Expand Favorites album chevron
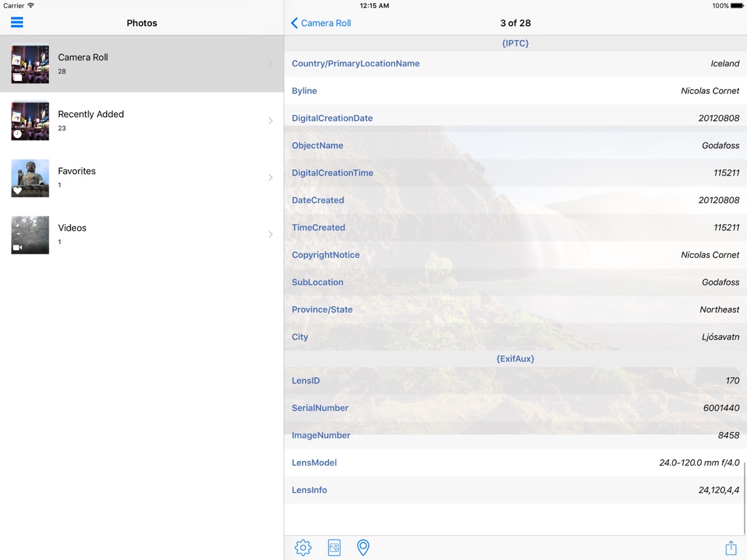The width and height of the screenshot is (747, 560). [x=270, y=177]
